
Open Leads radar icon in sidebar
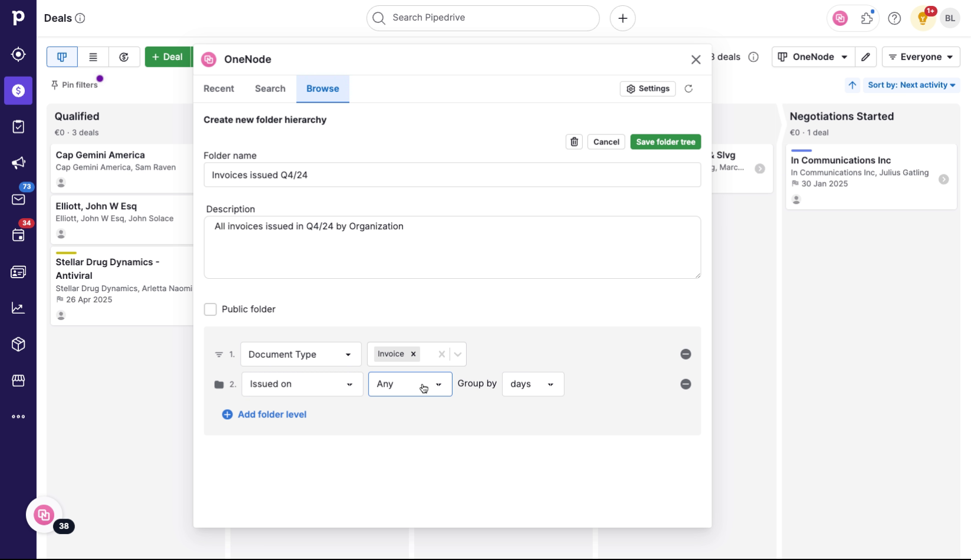coord(18,54)
